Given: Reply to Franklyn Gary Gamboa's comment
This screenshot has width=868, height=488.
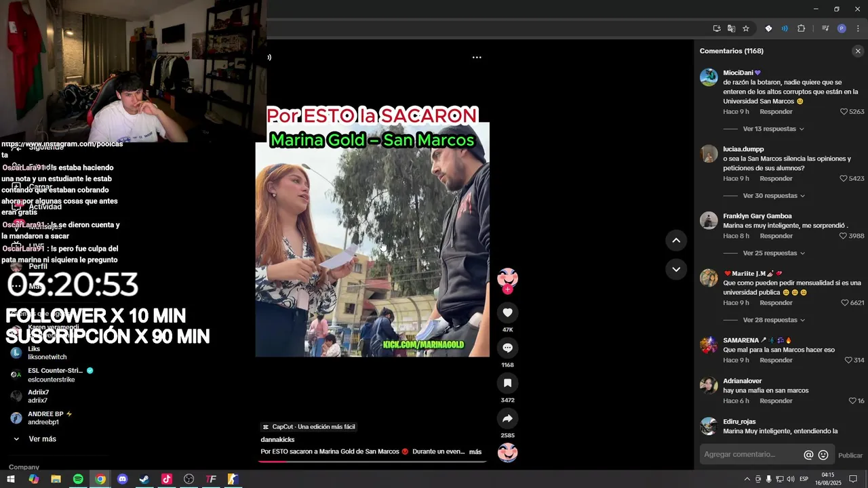Looking at the screenshot, I should [776, 236].
